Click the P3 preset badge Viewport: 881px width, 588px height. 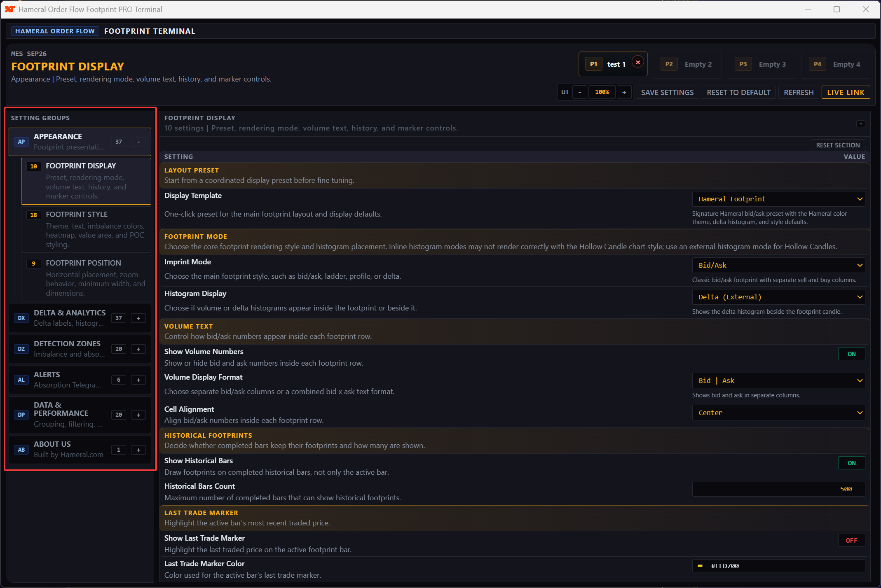pyautogui.click(x=743, y=64)
